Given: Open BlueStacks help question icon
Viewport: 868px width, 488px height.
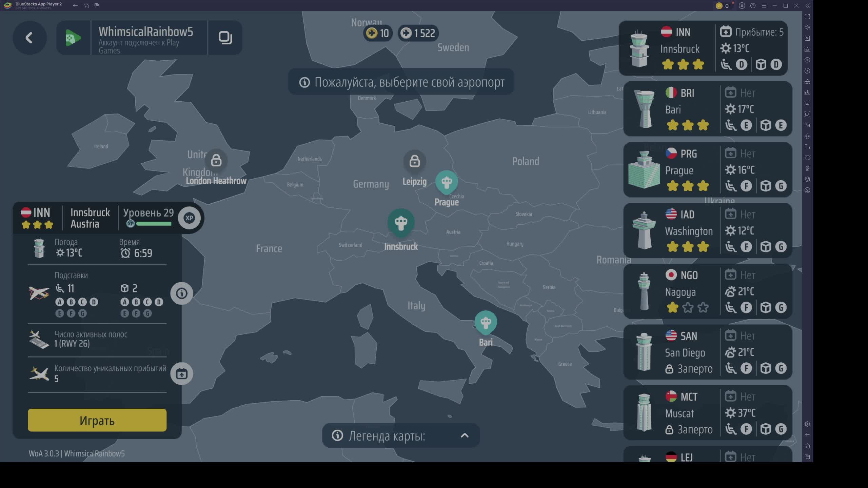Looking at the screenshot, I should [753, 6].
